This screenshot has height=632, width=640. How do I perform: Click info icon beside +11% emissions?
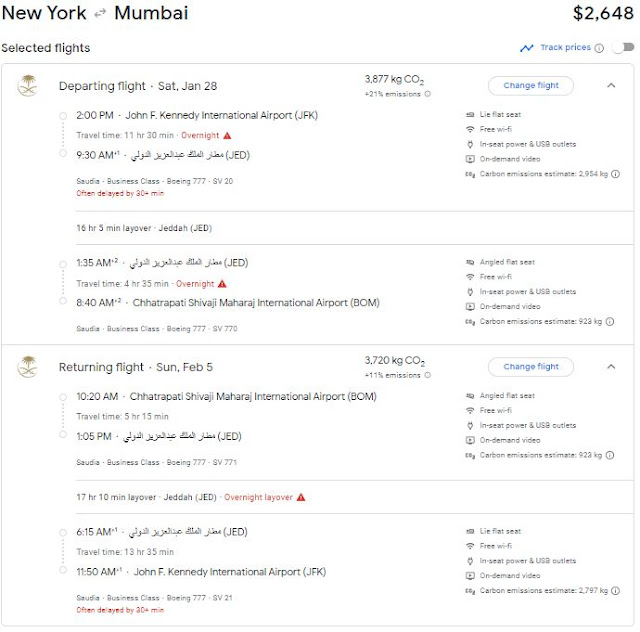click(x=427, y=375)
